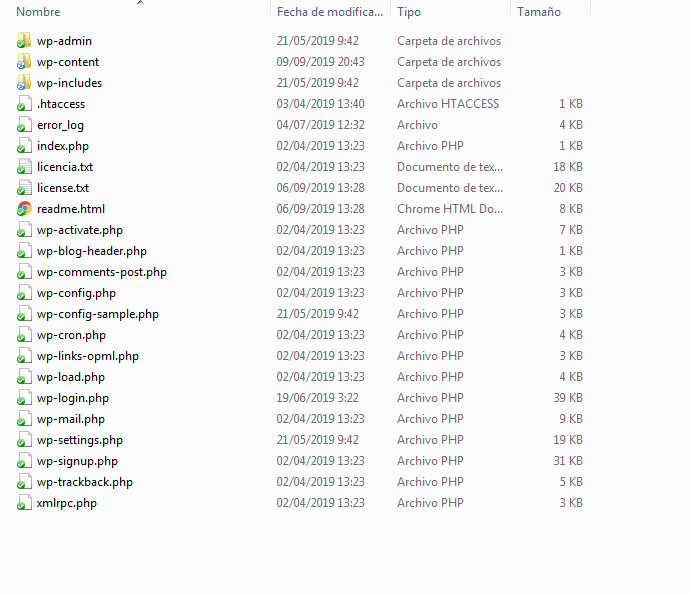Click the .htaccess file icon
The image size is (690, 594).
(24, 104)
